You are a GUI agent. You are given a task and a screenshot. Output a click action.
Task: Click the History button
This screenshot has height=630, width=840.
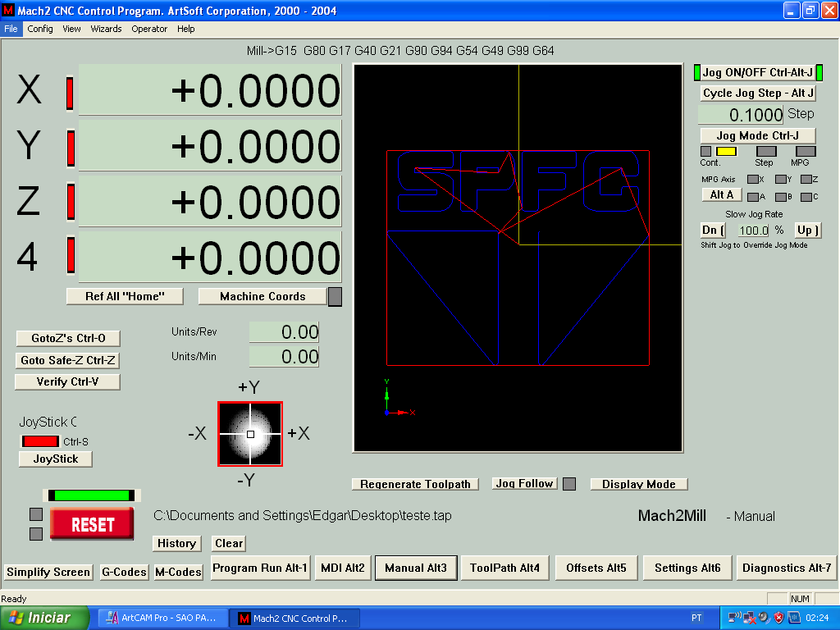pyautogui.click(x=177, y=543)
